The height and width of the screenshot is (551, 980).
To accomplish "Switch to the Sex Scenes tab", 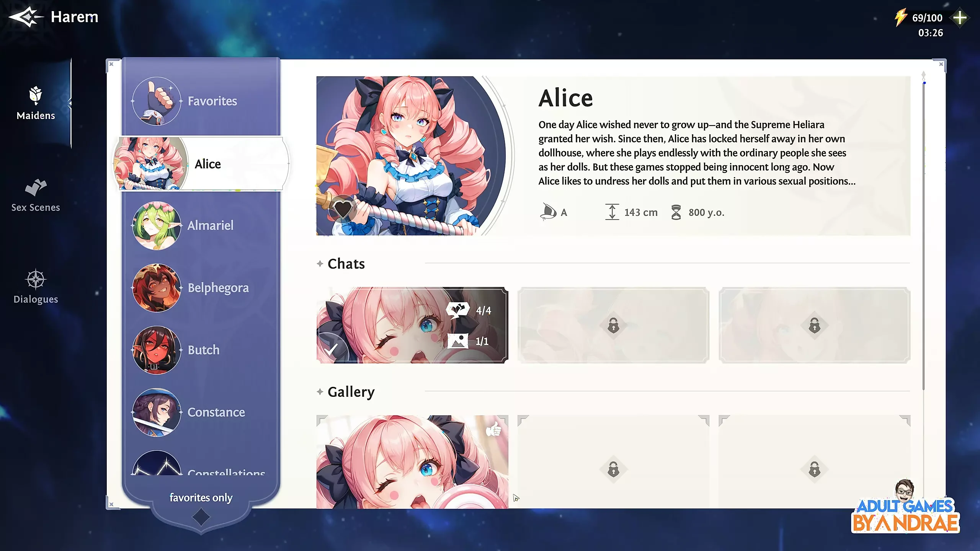I will (36, 195).
